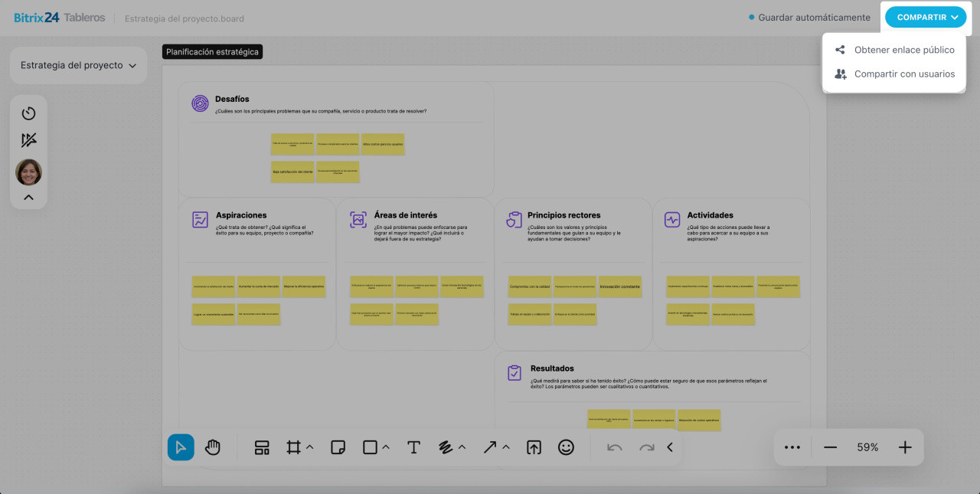
Task: Click the Bitrix24 Tableros logo
Action: [x=59, y=18]
